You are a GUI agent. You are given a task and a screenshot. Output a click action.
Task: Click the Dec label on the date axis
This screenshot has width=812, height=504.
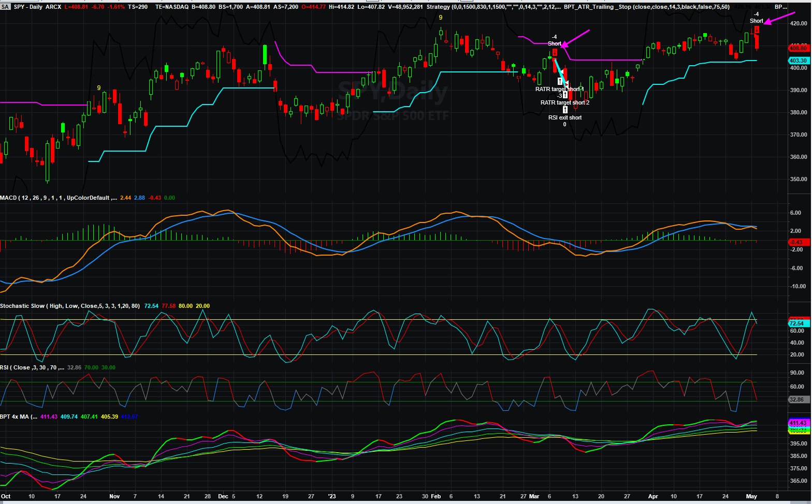tap(223, 496)
